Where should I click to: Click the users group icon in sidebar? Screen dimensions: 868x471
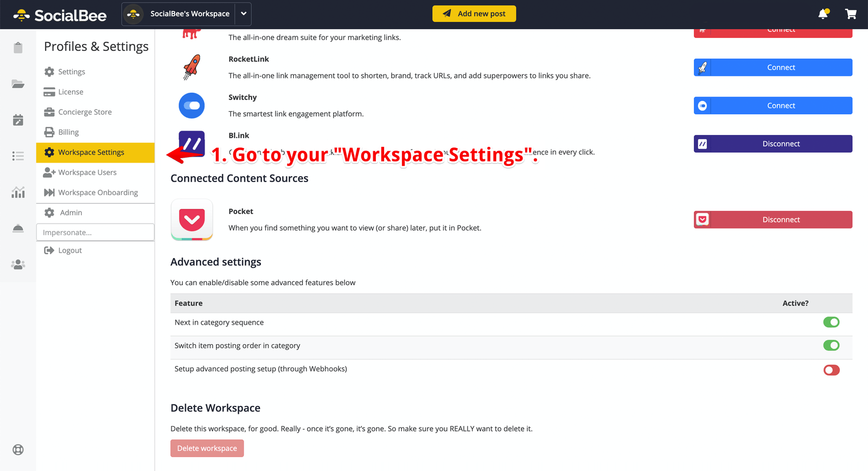18,264
